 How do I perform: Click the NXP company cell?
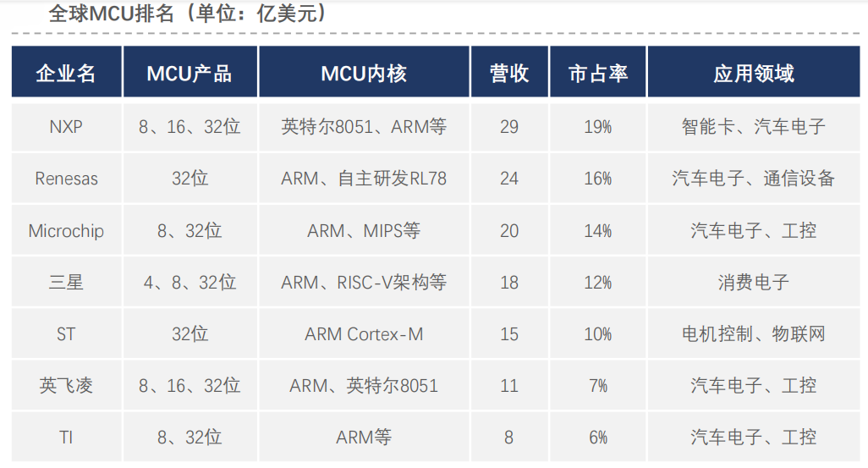[67, 127]
